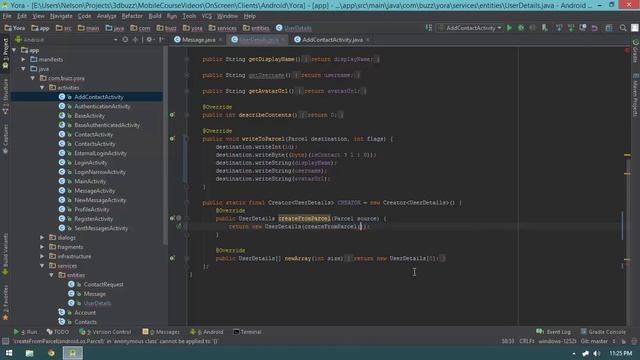640x360 pixels.
Task: Click the CRLF line separator widget
Action: 527,341
